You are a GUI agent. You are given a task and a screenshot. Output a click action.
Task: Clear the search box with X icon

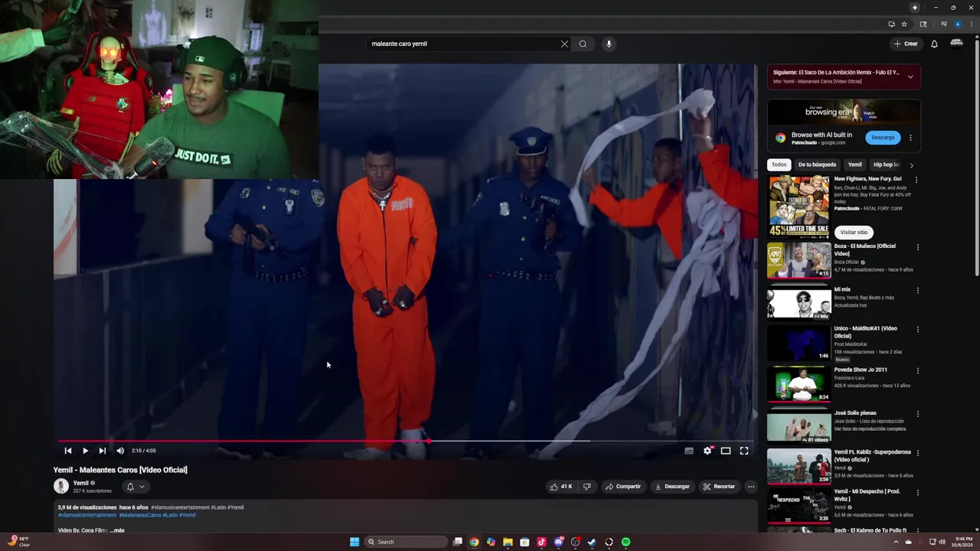564,44
